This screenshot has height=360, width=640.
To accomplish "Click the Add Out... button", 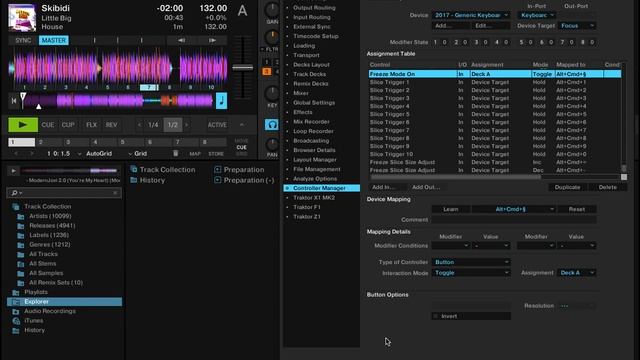I will pyautogui.click(x=426, y=187).
